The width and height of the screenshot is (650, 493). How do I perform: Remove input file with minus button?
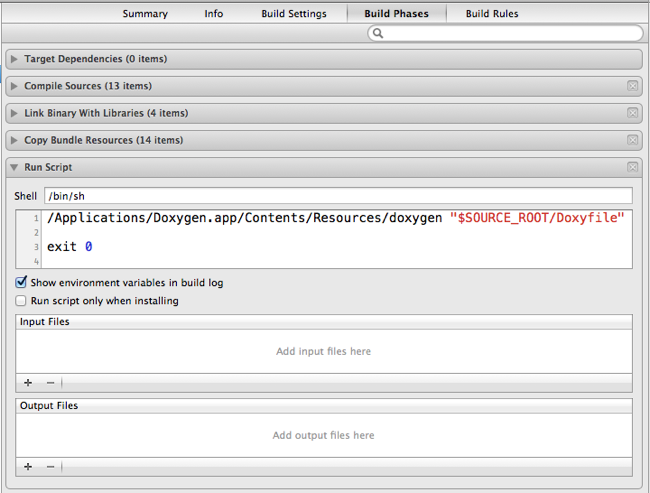pos(50,383)
